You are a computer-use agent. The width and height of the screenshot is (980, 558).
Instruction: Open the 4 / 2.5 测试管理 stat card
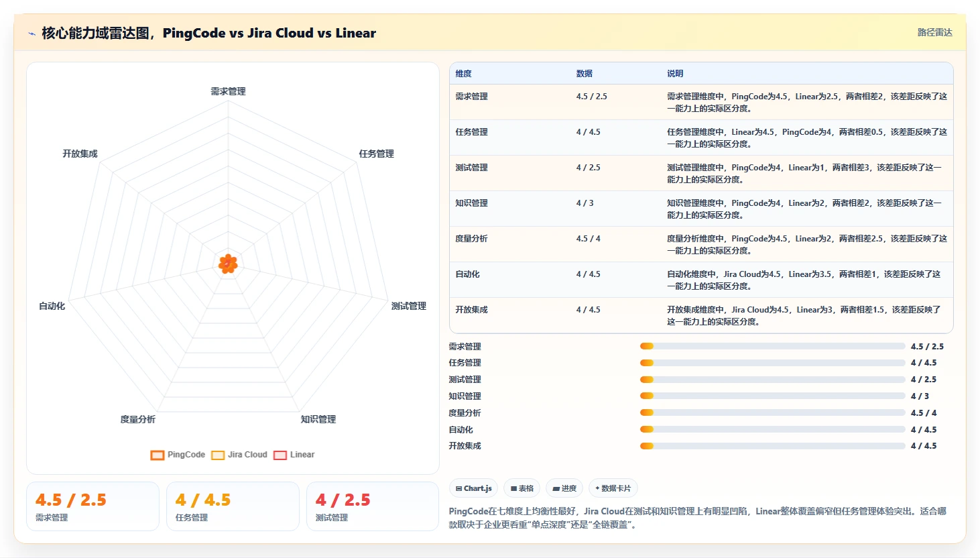point(373,506)
